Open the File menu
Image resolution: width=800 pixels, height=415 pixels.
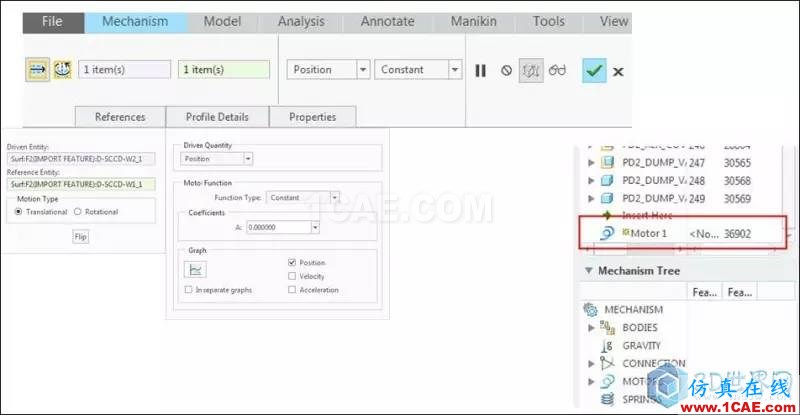(53, 22)
